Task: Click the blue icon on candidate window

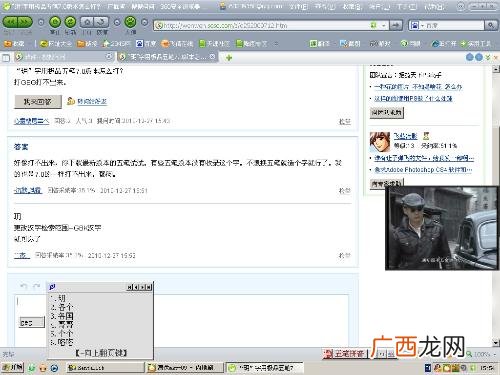Action: (x=52, y=286)
